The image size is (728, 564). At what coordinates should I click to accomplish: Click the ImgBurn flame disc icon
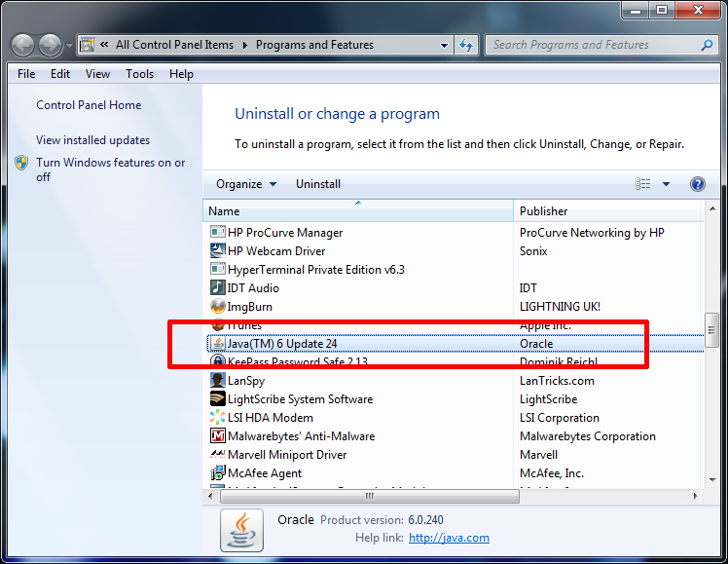[x=217, y=306]
